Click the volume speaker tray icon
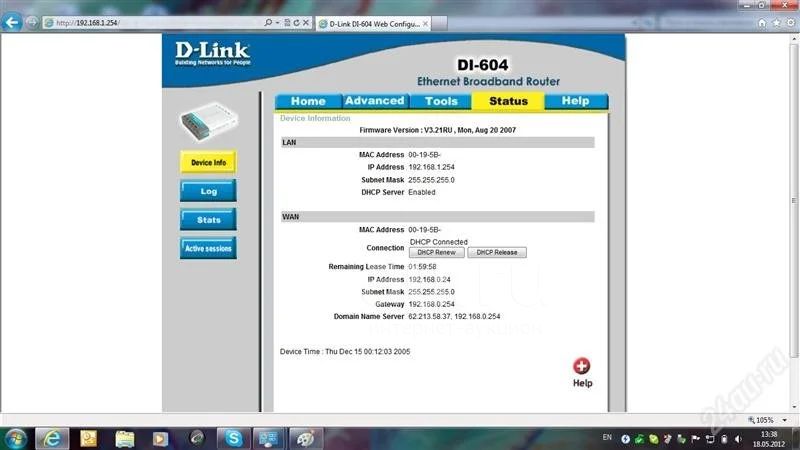The image size is (800, 450). [x=738, y=439]
